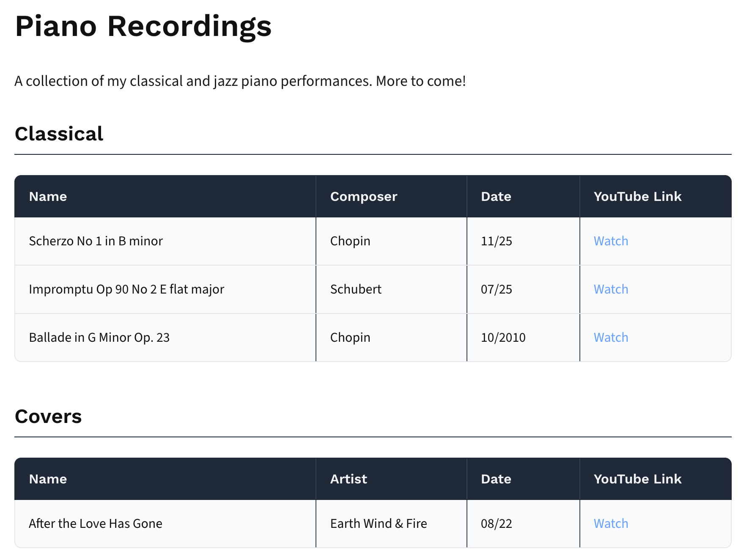This screenshot has width=741, height=560.
Task: Click the Date header in the Covers table
Action: click(x=495, y=479)
